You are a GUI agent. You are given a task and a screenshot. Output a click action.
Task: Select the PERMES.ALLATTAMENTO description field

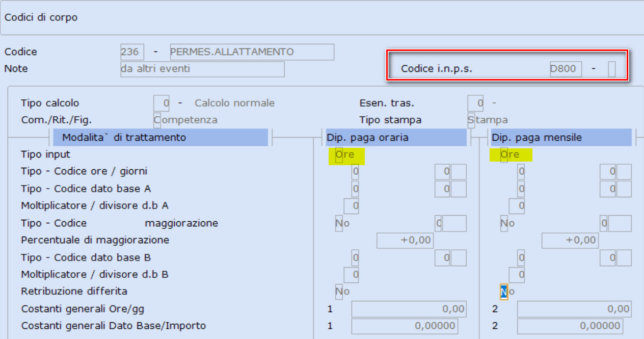(252, 52)
